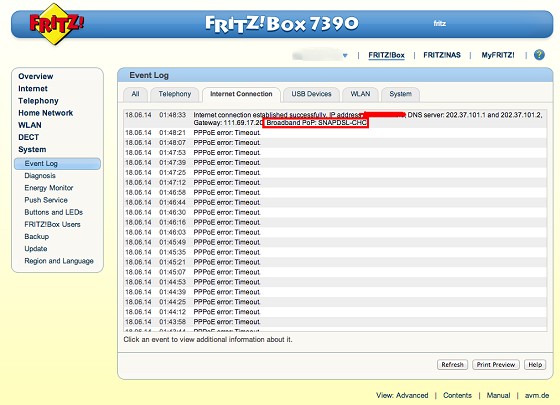Viewport: 560px width, 405px height.
Task: Open Backup under System
Action: (x=36, y=236)
